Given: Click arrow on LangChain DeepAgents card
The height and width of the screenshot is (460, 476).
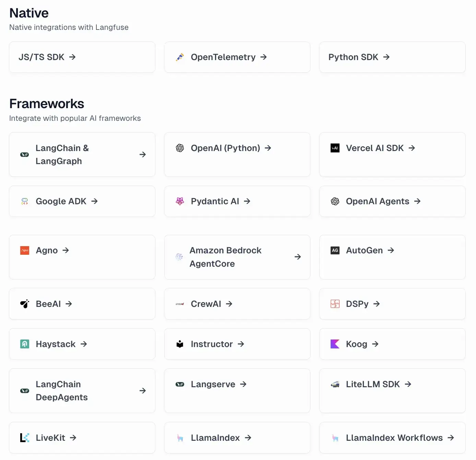Looking at the screenshot, I should (x=143, y=391).
